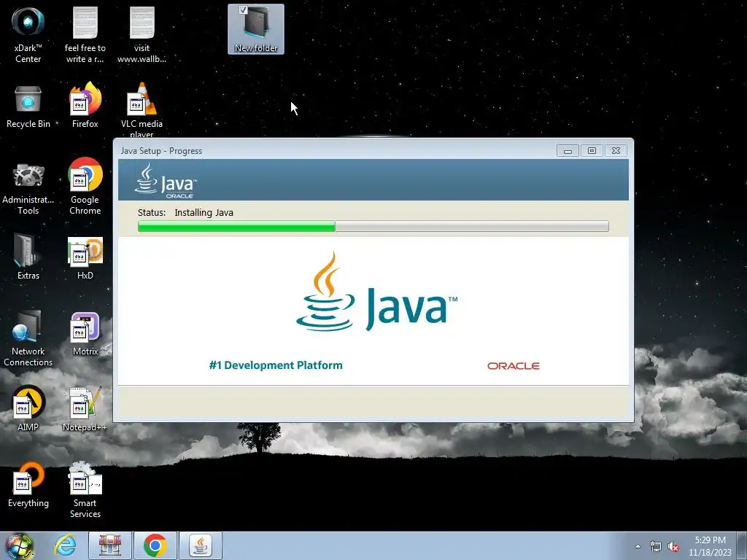Image resolution: width=747 pixels, height=560 pixels.
Task: Select the Everything desktop shortcut
Action: (28, 485)
